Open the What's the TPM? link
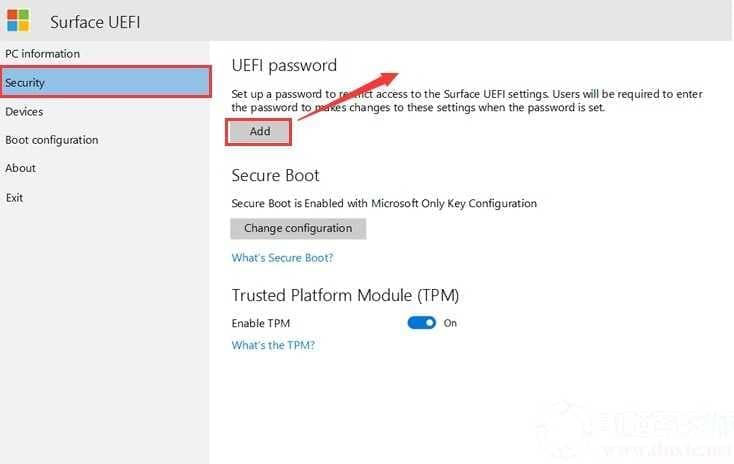 273,345
